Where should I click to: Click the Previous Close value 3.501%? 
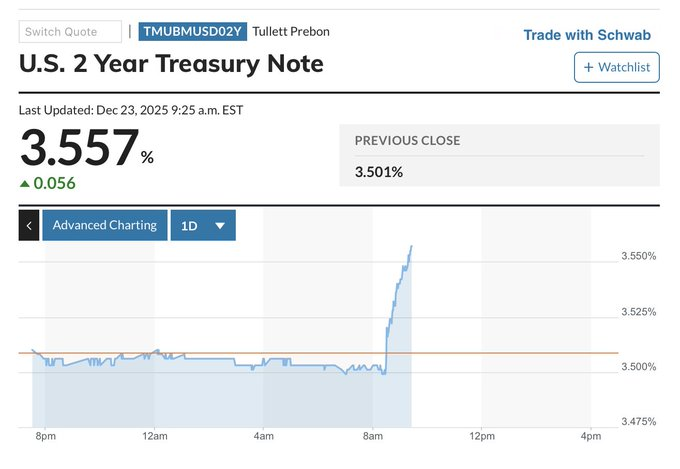tap(379, 172)
